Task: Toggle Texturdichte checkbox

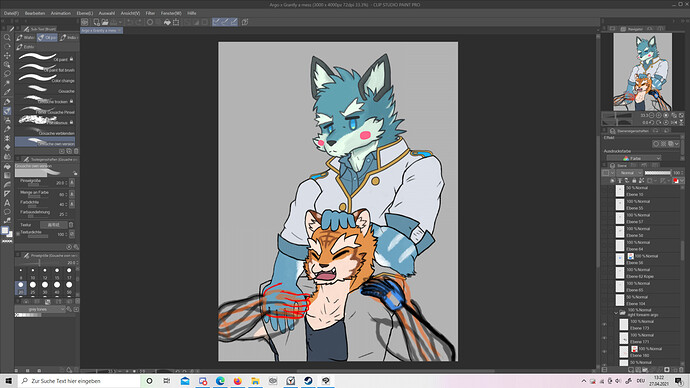Action: [x=18, y=234]
